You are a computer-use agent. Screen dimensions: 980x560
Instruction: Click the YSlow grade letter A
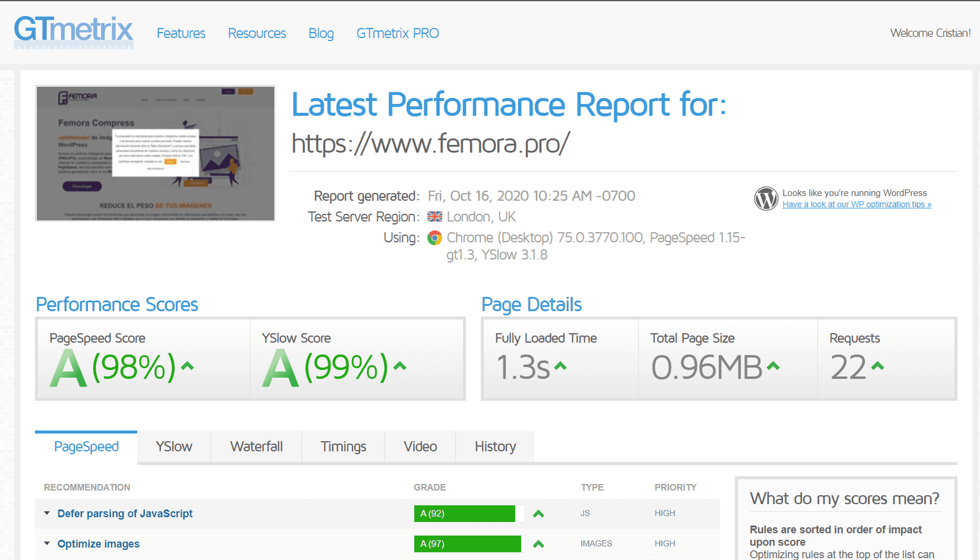281,368
